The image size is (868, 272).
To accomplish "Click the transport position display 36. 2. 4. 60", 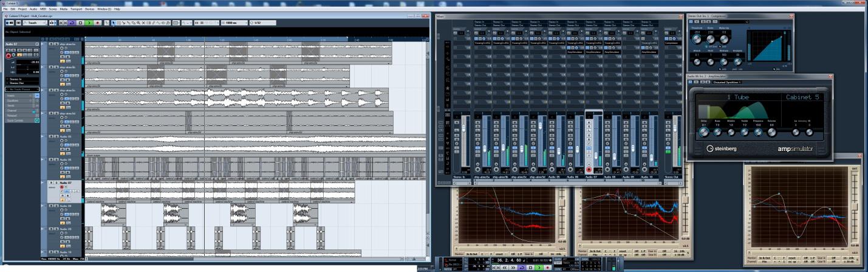I will pyautogui.click(x=509, y=260).
